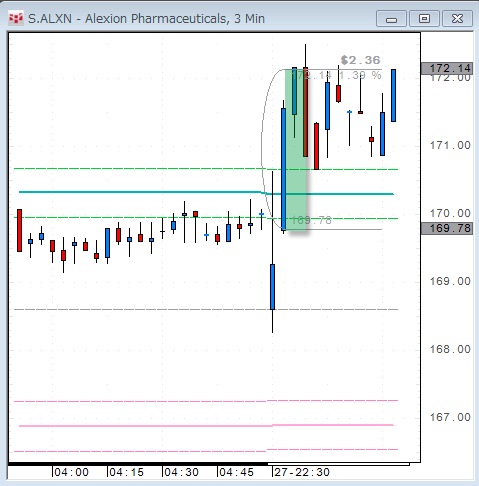The width and height of the screenshot is (479, 486).
Task: Click the 171.00 price axis label
Action: [450, 145]
